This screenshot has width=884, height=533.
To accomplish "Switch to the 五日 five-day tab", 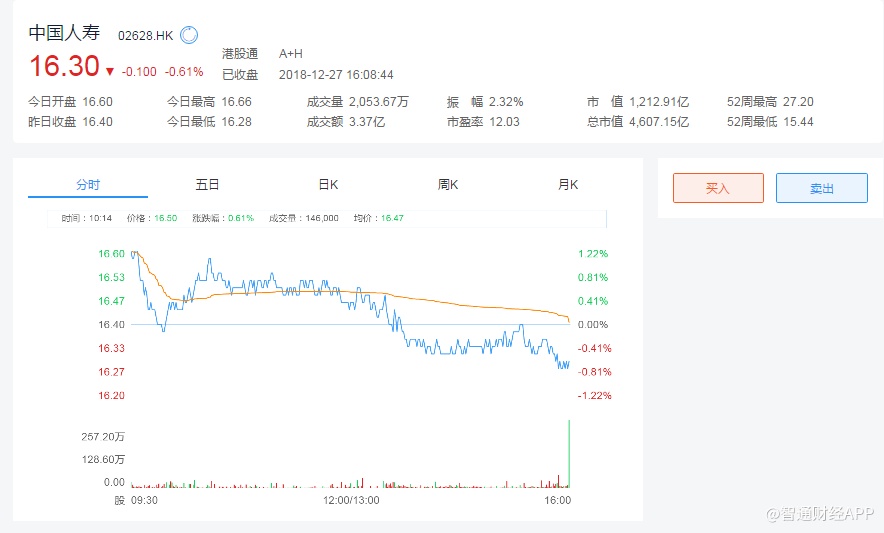I will [x=207, y=185].
